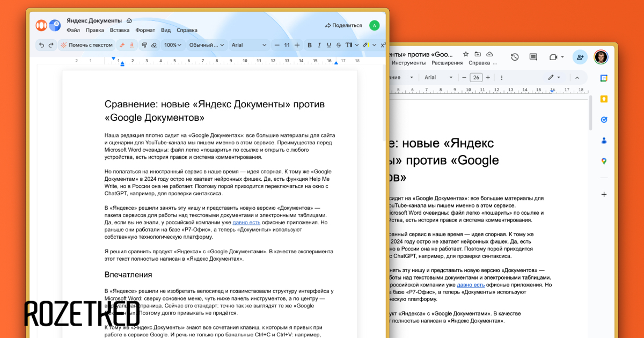Star the Google Docs document

pos(465,54)
